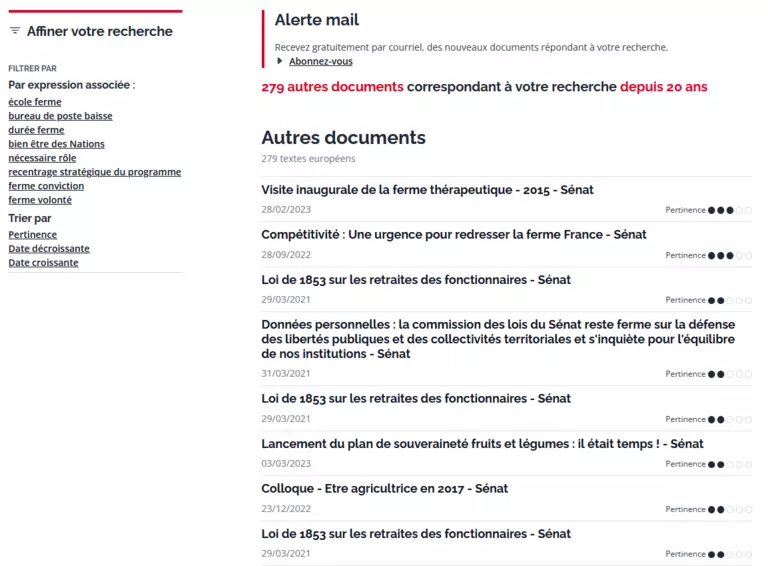Open the Abonnez-vous mail alert link

tap(320, 61)
